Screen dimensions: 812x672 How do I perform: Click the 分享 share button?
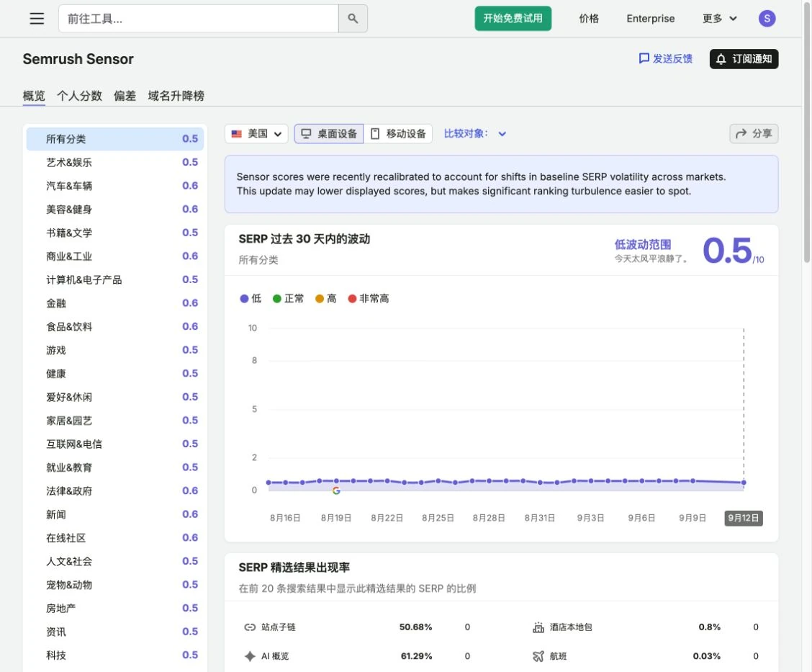click(754, 134)
